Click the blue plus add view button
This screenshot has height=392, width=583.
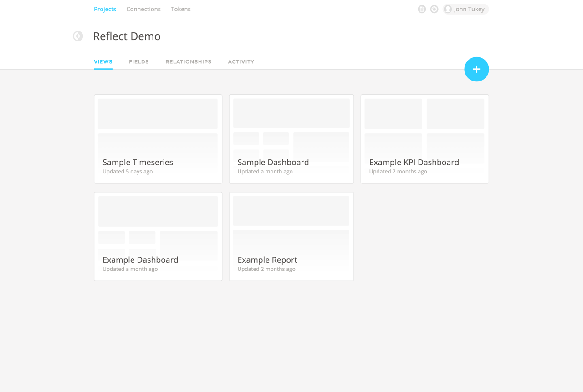(476, 69)
